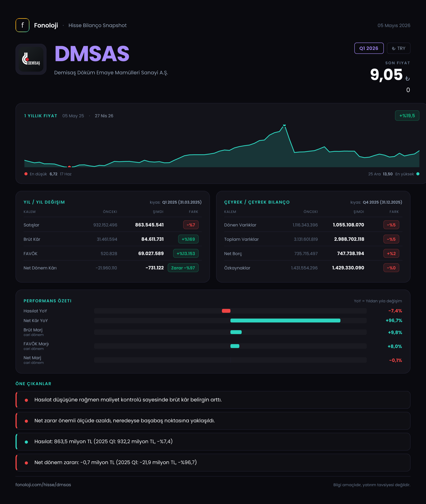Click the "Q4 2025 (31.12.2025)" comparison label

[x=383, y=202]
